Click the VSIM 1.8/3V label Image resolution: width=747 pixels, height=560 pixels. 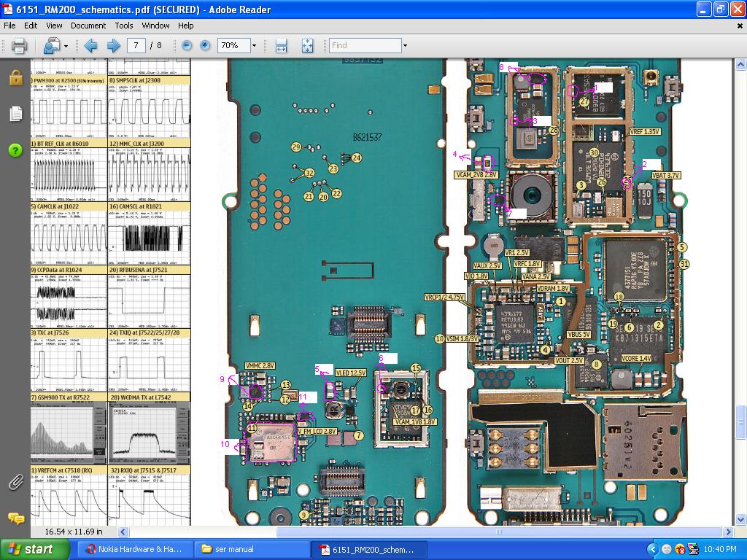pyautogui.click(x=462, y=339)
